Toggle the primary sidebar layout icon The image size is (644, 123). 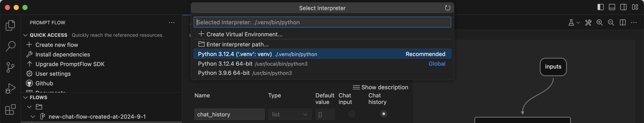[x=601, y=7]
